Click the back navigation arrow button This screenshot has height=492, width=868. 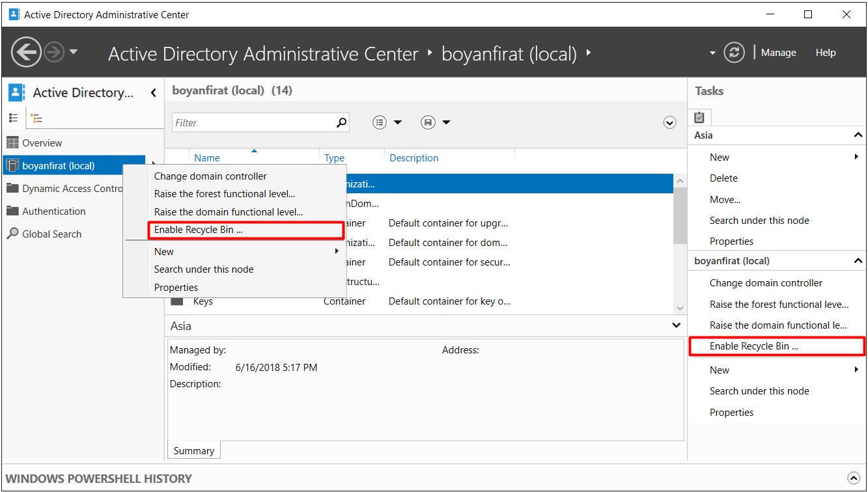tap(26, 53)
